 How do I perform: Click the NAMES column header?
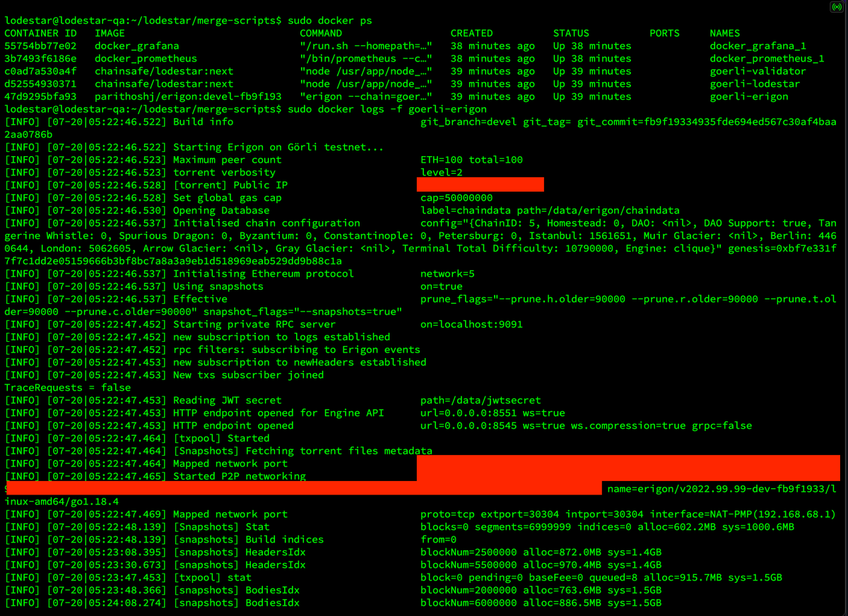click(725, 33)
